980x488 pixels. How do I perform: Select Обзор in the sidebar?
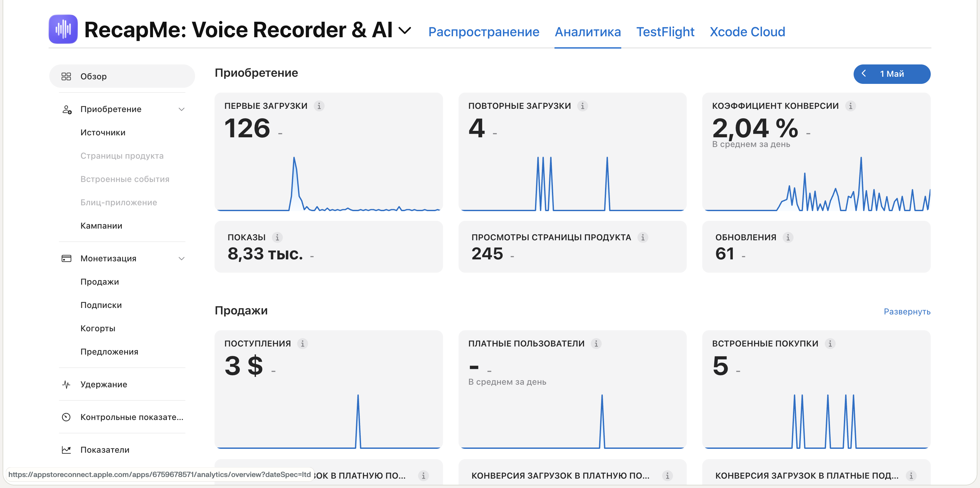click(x=122, y=76)
